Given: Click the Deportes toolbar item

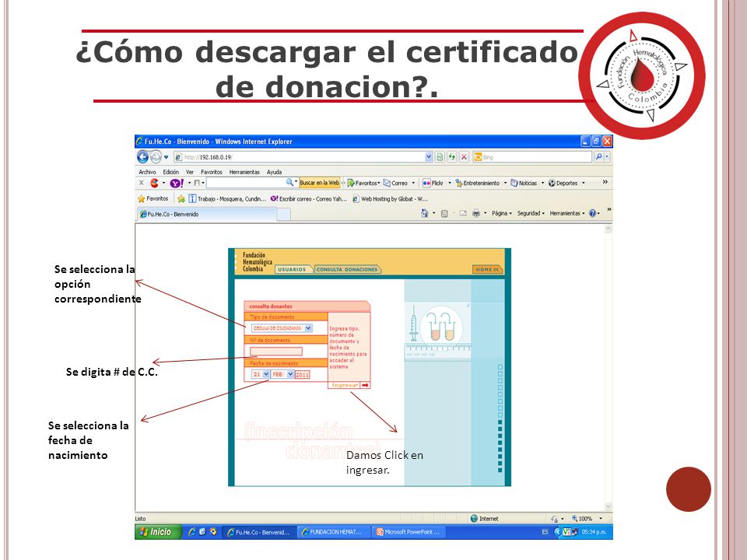Looking at the screenshot, I should pos(563,183).
